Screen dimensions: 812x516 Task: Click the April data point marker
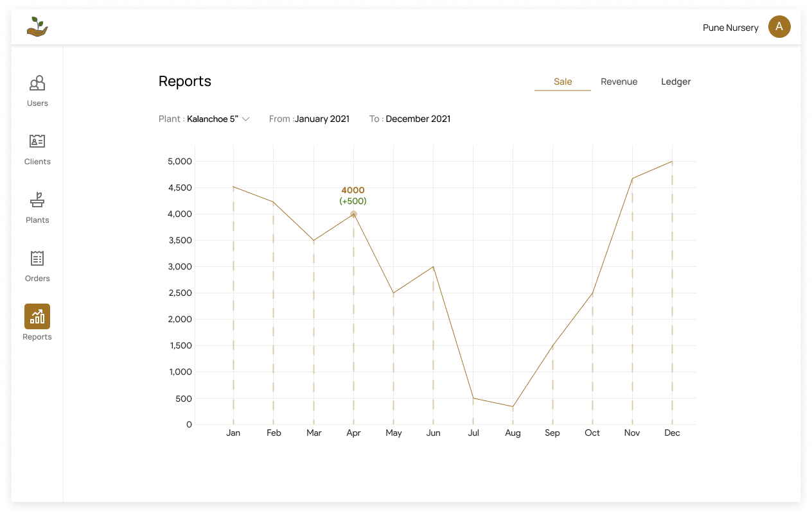pyautogui.click(x=353, y=214)
